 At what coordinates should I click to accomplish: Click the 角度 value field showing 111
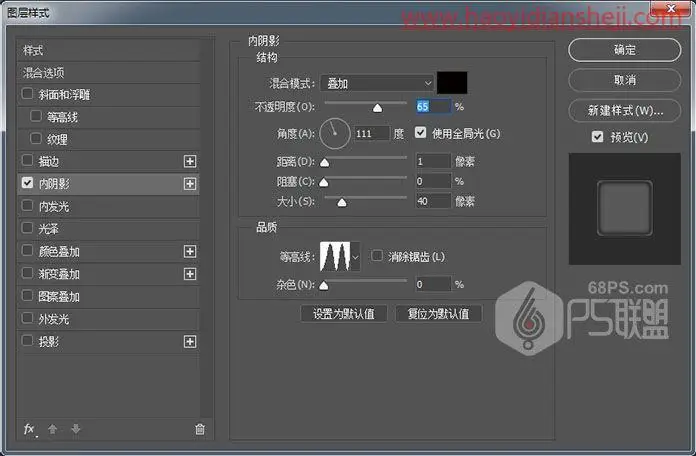(x=372, y=133)
